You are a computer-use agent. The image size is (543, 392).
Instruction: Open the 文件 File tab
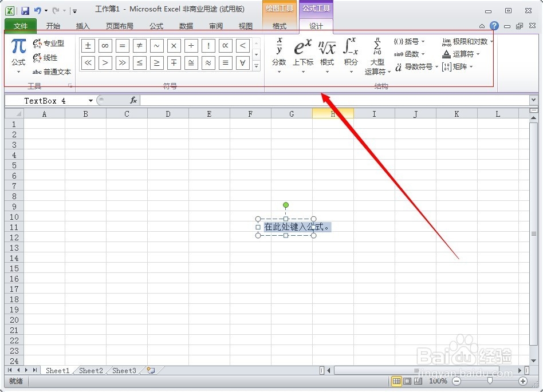coord(21,26)
